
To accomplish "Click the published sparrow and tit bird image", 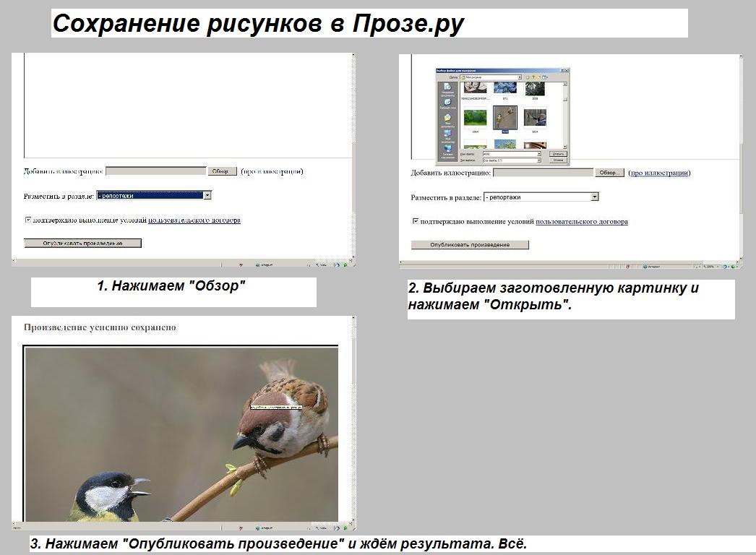I will pyautogui.click(x=181, y=434).
